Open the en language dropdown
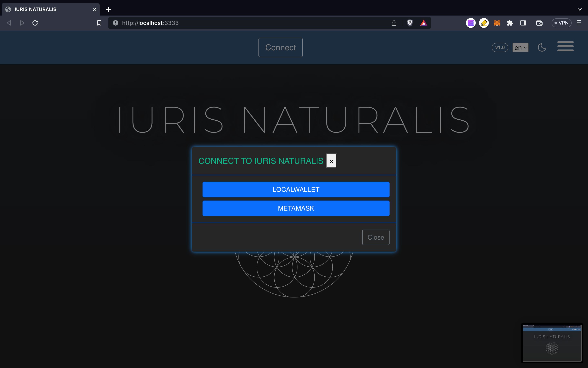Screen dimensions: 588x368 (x=520, y=47)
